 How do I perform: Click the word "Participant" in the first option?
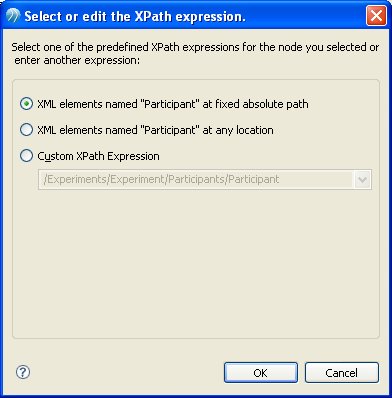click(x=169, y=104)
